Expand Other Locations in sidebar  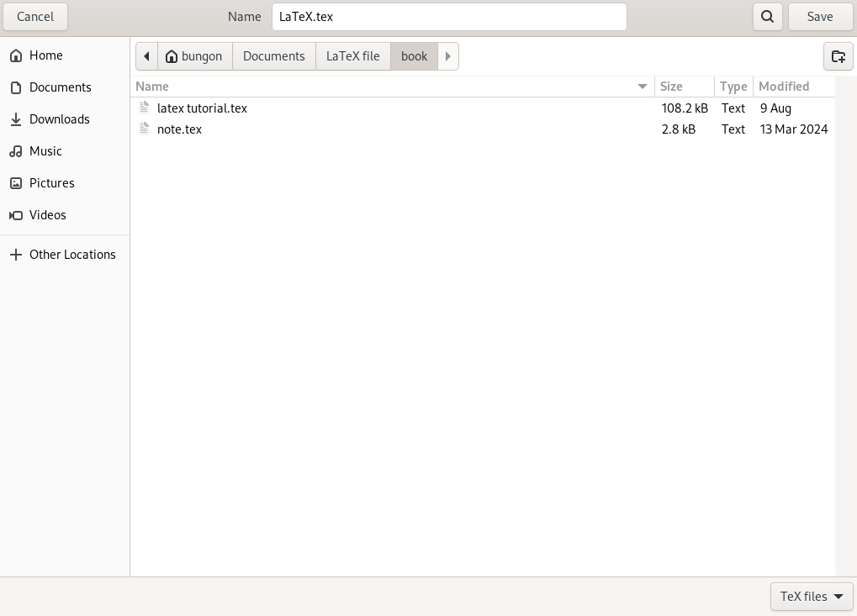72,255
